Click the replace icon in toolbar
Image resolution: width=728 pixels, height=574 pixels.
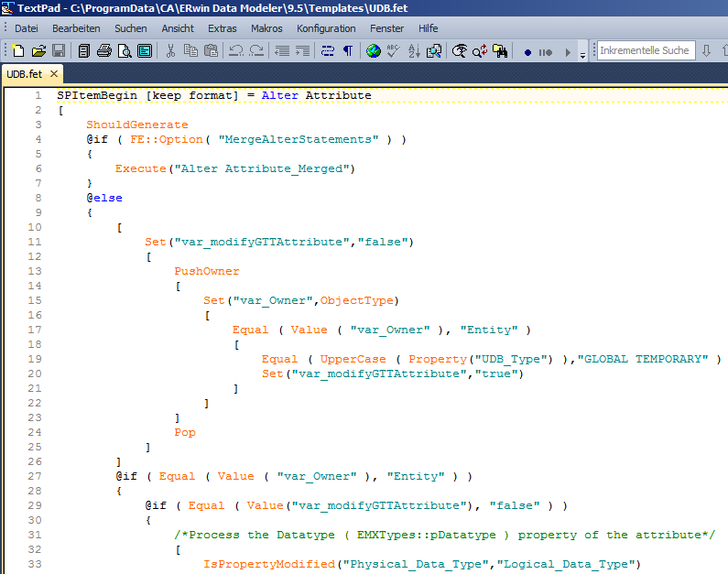point(480,51)
